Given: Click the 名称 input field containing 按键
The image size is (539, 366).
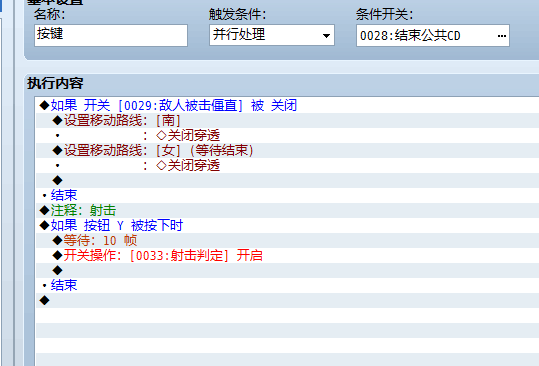Looking at the screenshot, I should pyautogui.click(x=111, y=35).
